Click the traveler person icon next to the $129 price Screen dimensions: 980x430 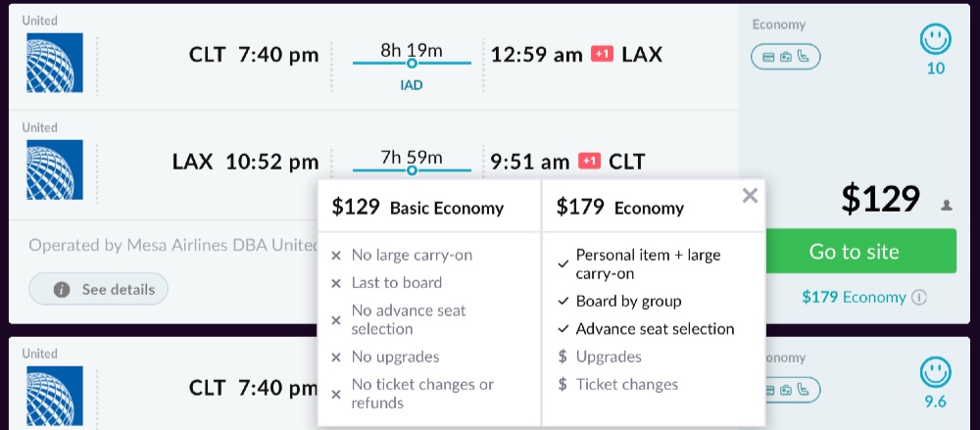point(947,205)
